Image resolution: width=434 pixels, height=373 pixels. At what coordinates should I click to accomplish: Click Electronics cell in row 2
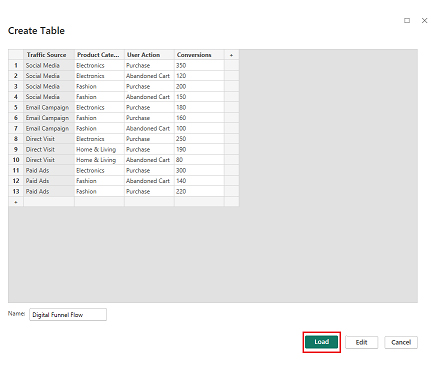[x=99, y=76]
